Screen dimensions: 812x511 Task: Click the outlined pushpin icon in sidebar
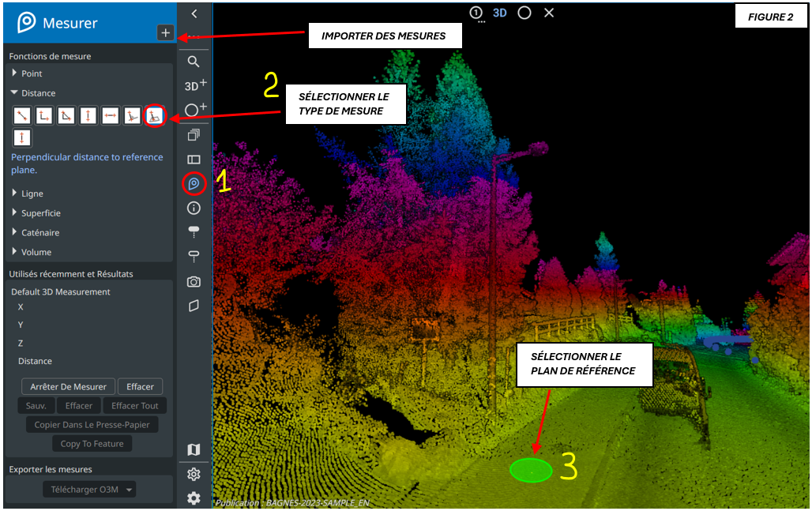194,256
